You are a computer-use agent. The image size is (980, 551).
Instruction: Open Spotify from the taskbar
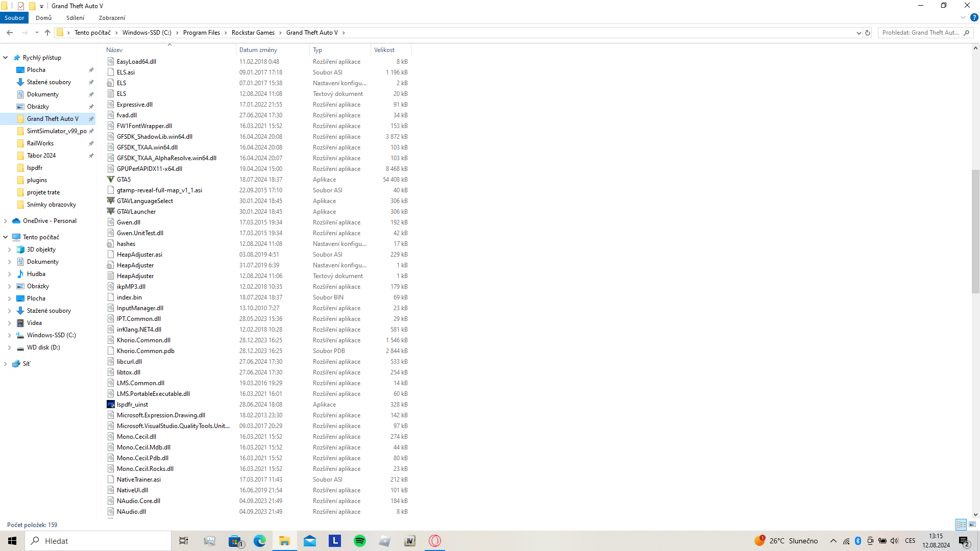pyautogui.click(x=360, y=541)
